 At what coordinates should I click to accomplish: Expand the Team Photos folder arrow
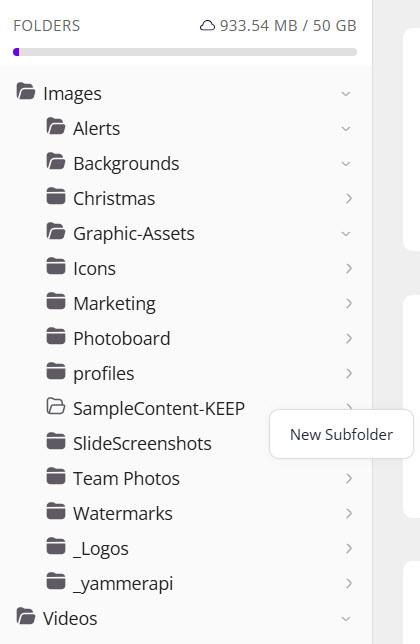point(349,478)
